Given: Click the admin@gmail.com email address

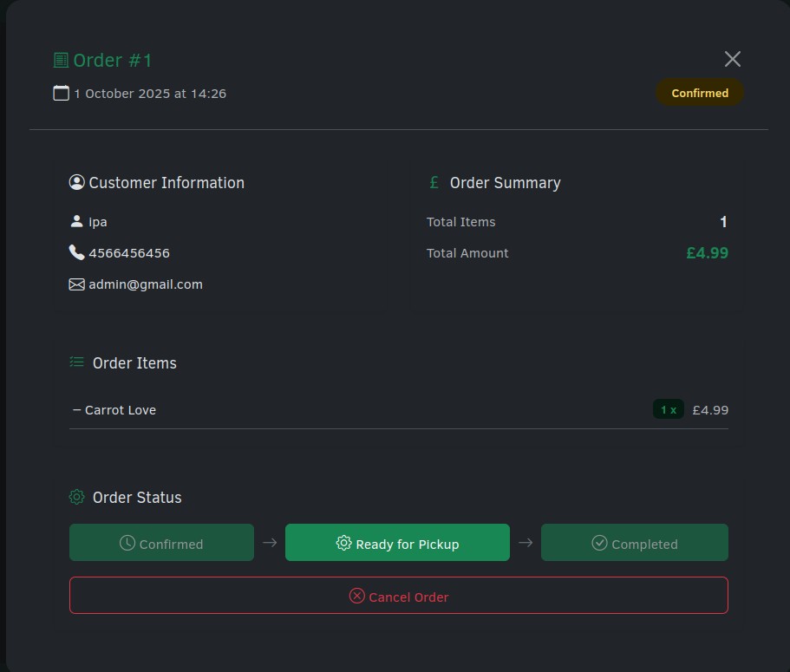Looking at the screenshot, I should (146, 284).
